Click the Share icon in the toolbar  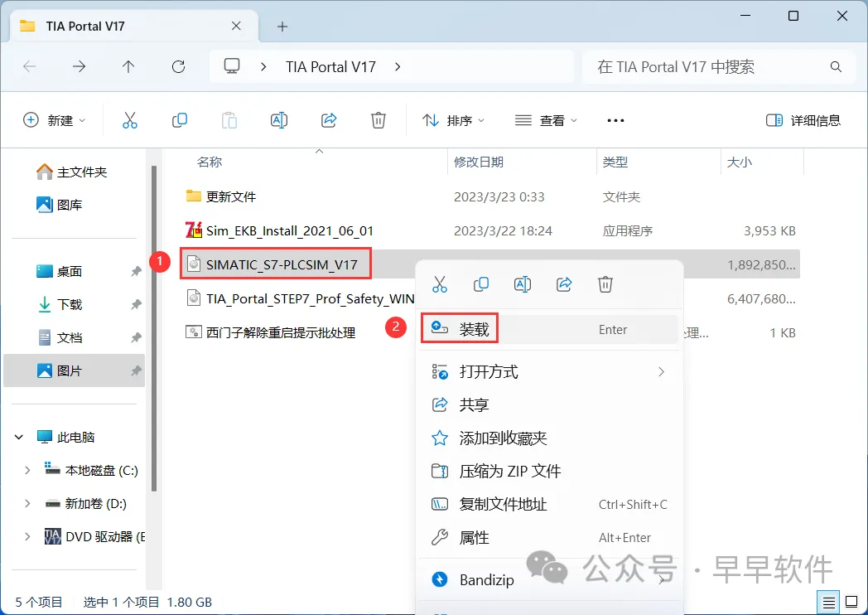pos(329,120)
